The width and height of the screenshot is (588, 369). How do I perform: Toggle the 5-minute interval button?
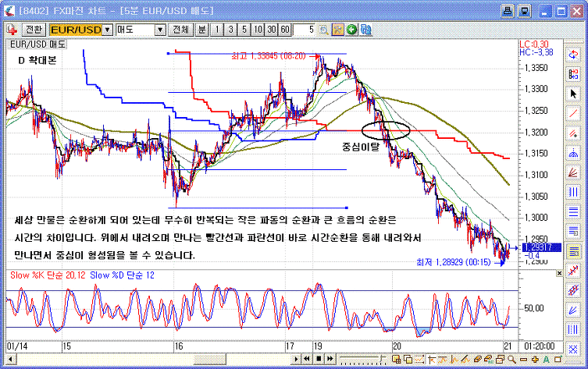point(243,30)
